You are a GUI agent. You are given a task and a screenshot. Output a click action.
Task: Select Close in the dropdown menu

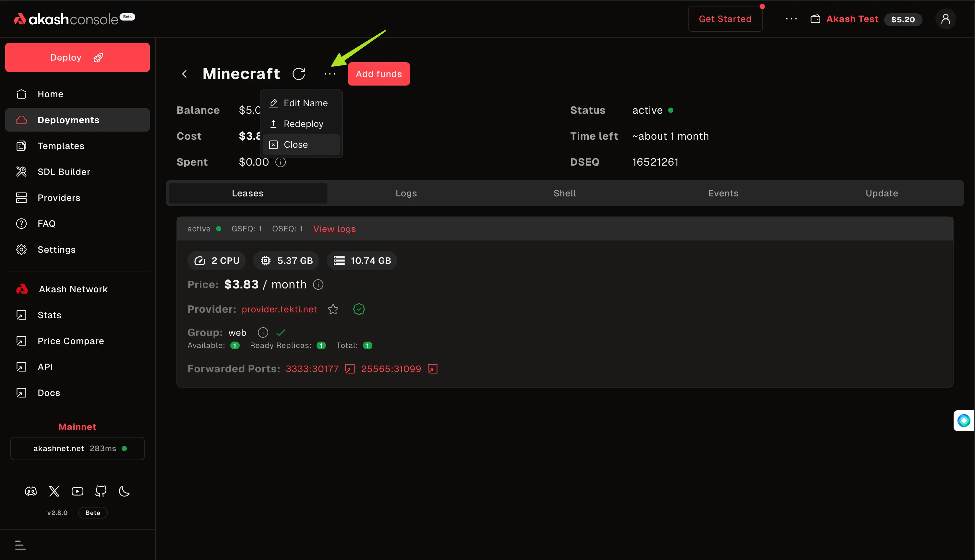295,145
